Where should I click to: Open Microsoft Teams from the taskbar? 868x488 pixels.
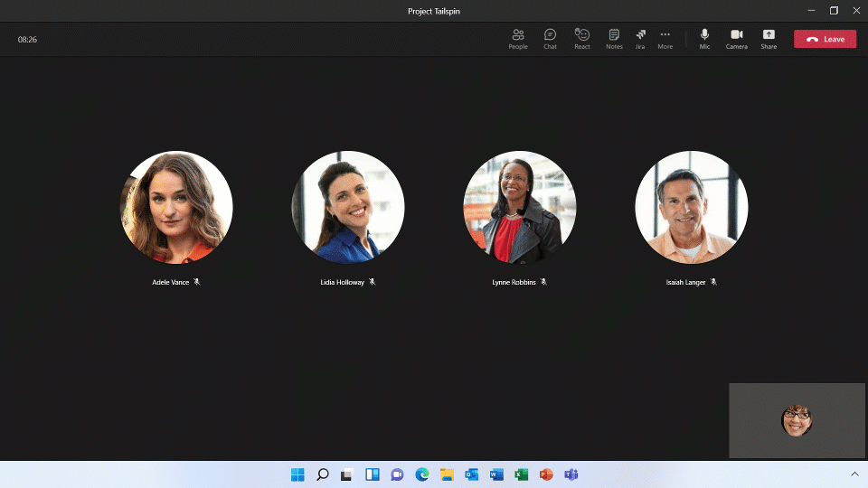point(571,474)
